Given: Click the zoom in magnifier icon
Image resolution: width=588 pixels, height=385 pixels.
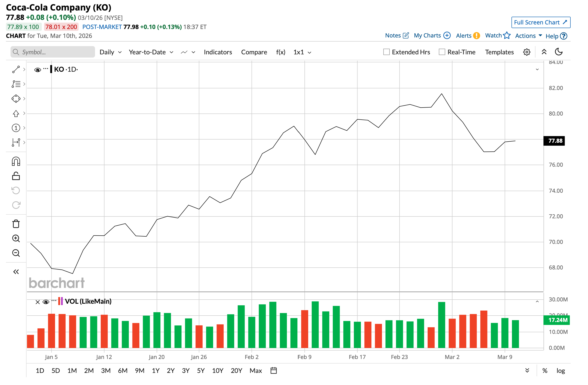Looking at the screenshot, I should (x=16, y=239).
